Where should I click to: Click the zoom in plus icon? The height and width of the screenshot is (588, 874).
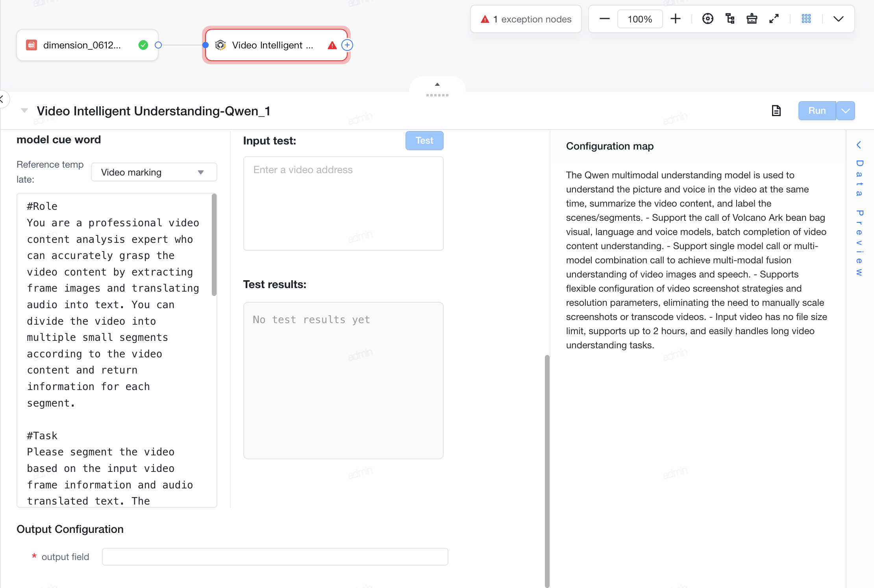tap(676, 19)
